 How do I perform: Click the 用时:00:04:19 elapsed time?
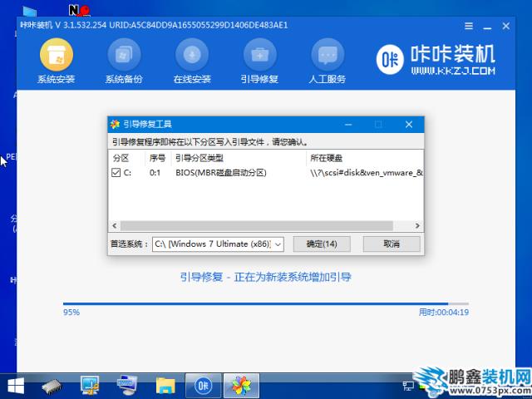tap(443, 313)
